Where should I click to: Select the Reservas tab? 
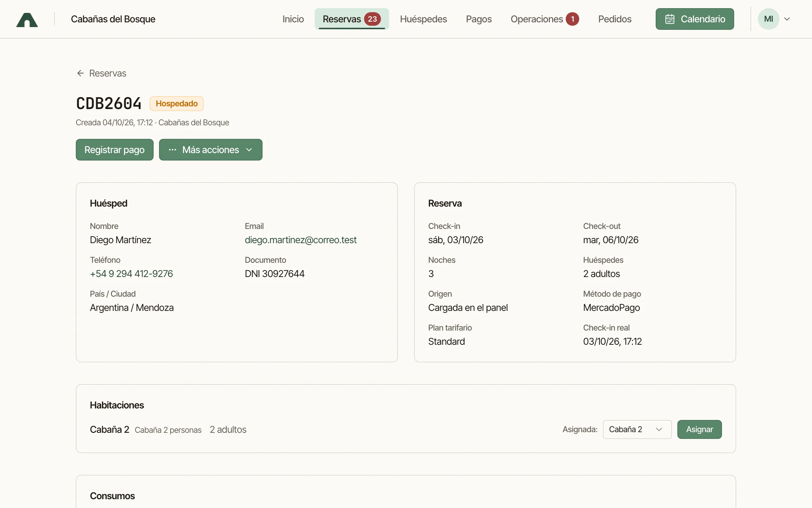click(x=352, y=19)
